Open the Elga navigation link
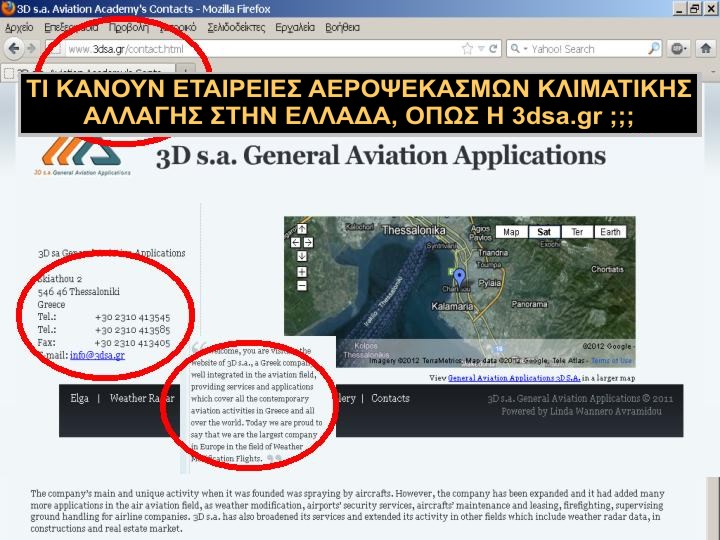720x540 pixels. point(79,398)
